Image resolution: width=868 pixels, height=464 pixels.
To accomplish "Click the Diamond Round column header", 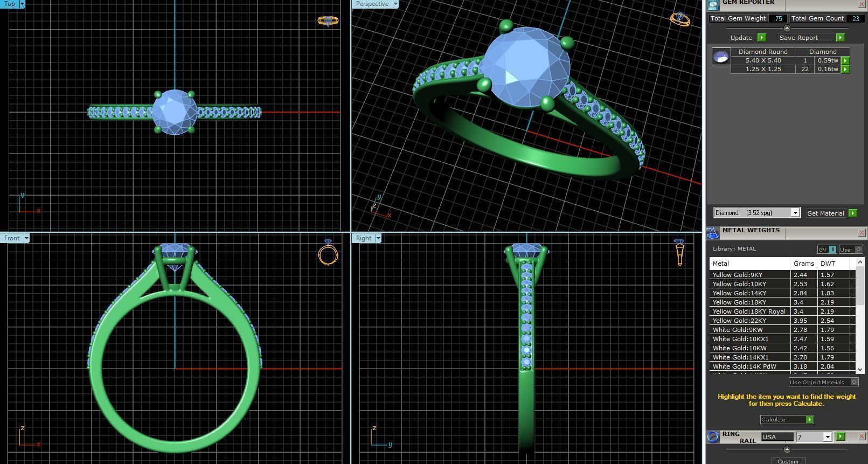I will (763, 52).
